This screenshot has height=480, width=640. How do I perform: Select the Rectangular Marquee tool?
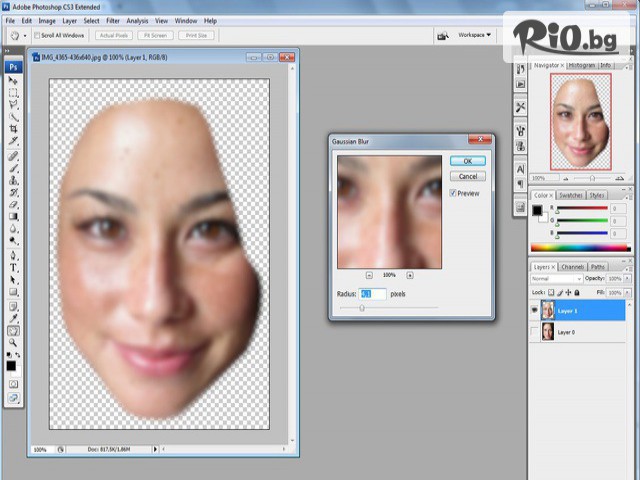tap(13, 93)
